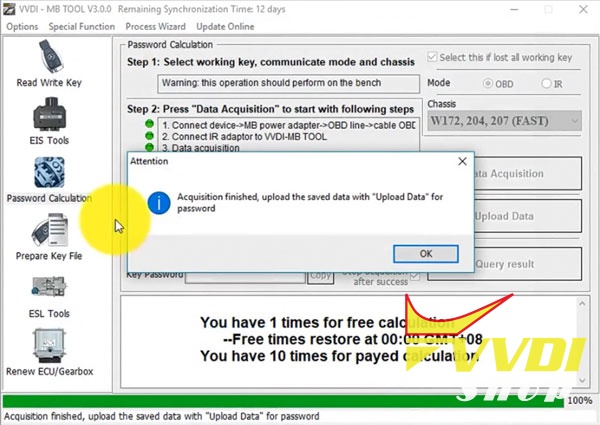Close the Attention dialog with X

pos(462,161)
